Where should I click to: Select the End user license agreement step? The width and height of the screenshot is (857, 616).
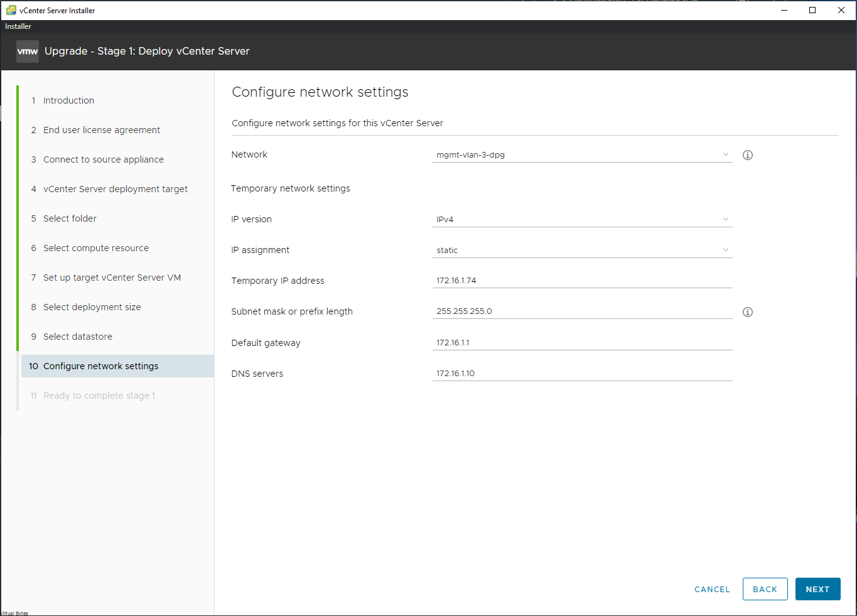[x=101, y=129]
